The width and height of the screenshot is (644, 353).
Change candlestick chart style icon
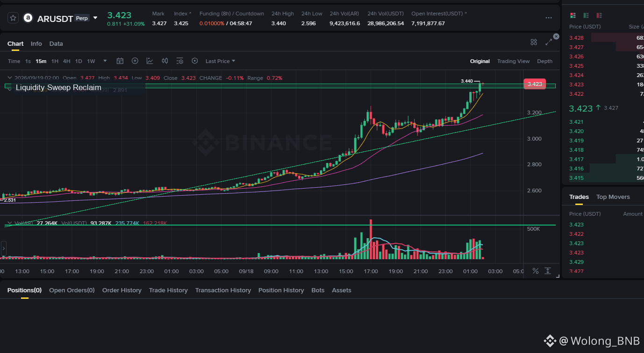tap(165, 61)
